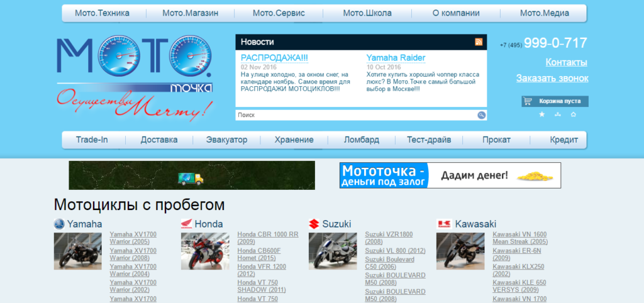This screenshot has width=644, height=303.
Task: Go to the Хранение section
Action: (294, 140)
